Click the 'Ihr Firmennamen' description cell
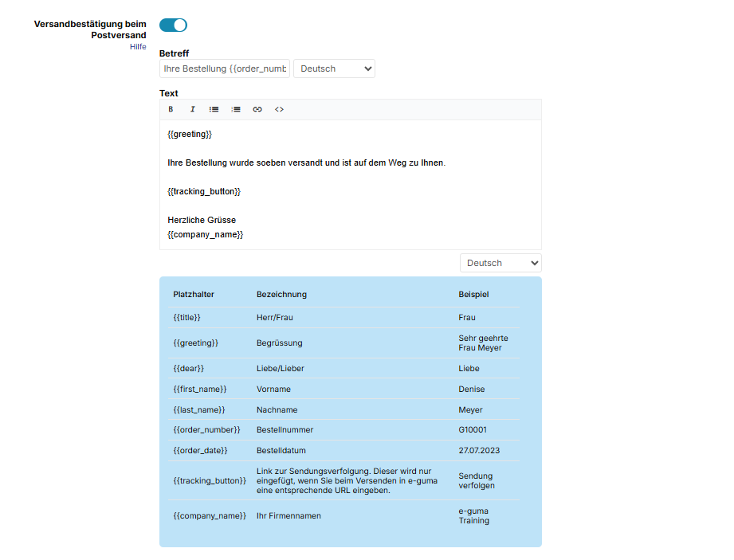734x560 pixels. (288, 515)
